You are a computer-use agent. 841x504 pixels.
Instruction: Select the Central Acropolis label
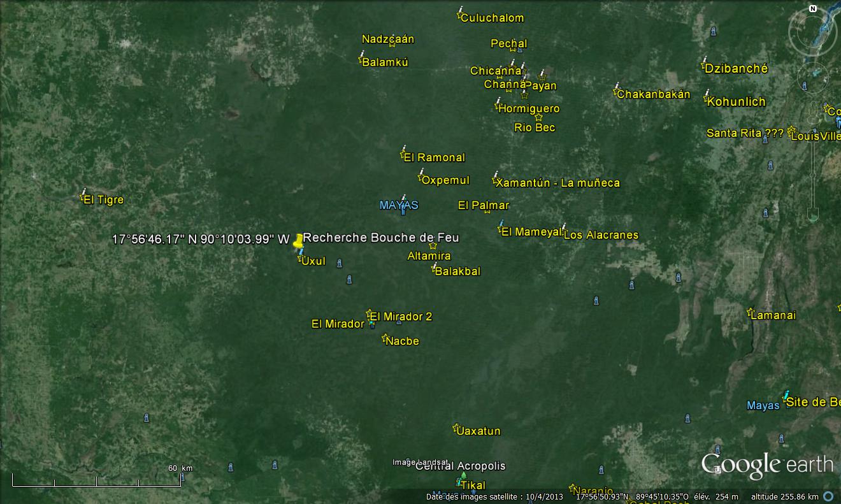point(461,466)
